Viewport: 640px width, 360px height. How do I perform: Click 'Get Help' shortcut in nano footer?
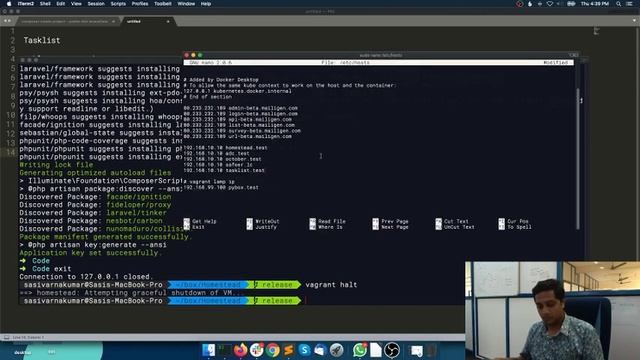200,221
